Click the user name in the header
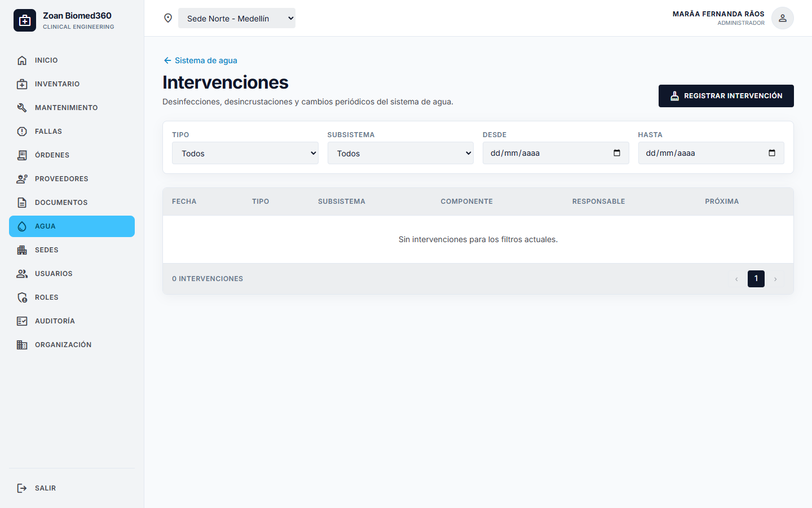This screenshot has height=508, width=812. pos(718,14)
